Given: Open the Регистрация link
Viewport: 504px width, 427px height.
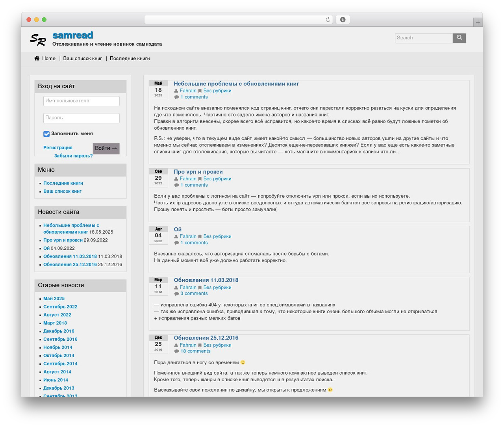Looking at the screenshot, I should pyautogui.click(x=58, y=148).
